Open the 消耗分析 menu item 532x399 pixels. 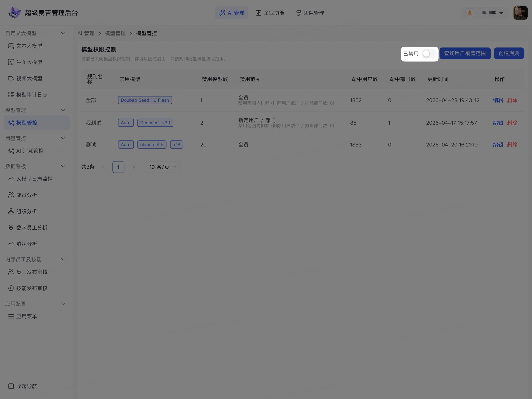[37, 244]
